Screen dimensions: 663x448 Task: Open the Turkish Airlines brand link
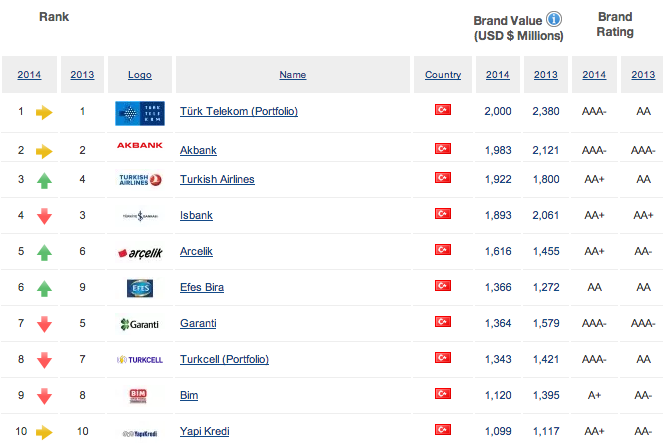(x=217, y=179)
